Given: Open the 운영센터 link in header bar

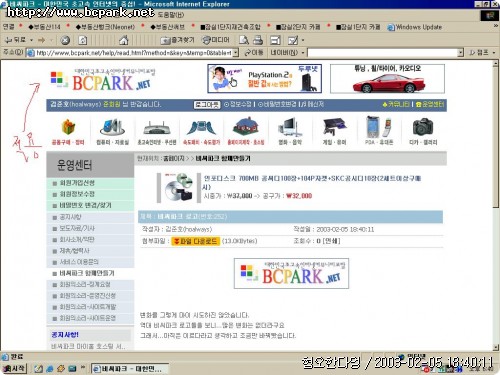Looking at the screenshot, I should [x=430, y=105].
